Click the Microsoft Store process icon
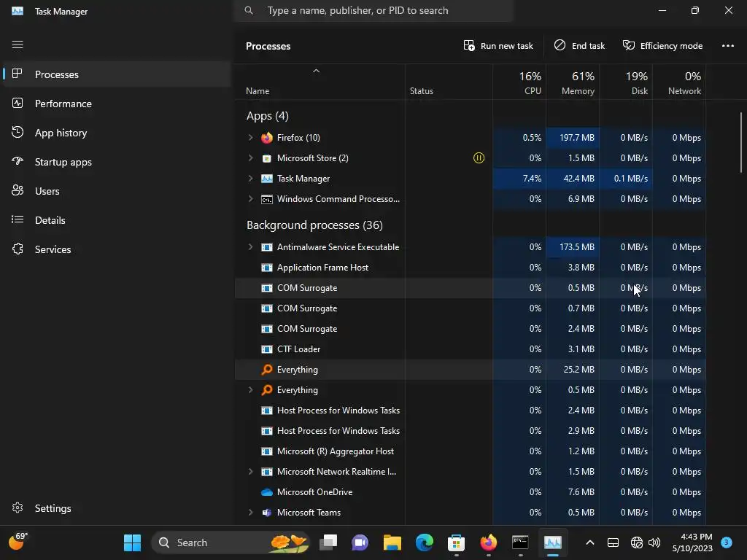This screenshot has height=560, width=747. tap(267, 158)
